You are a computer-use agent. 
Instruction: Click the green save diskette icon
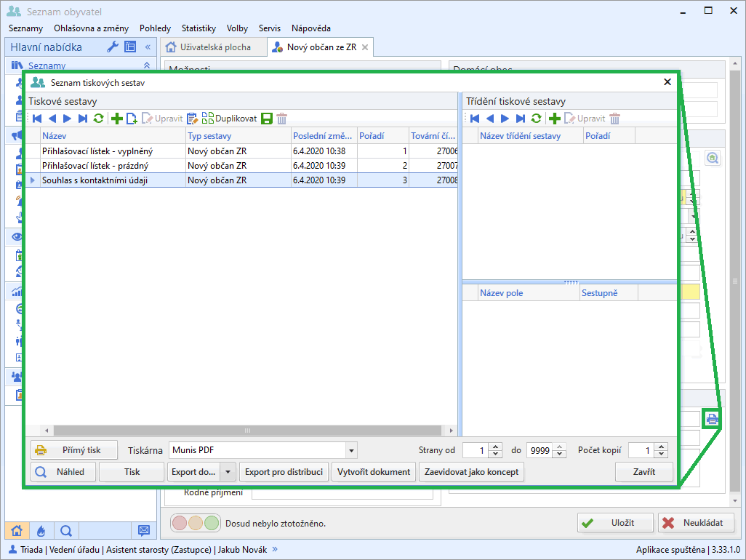(x=267, y=119)
